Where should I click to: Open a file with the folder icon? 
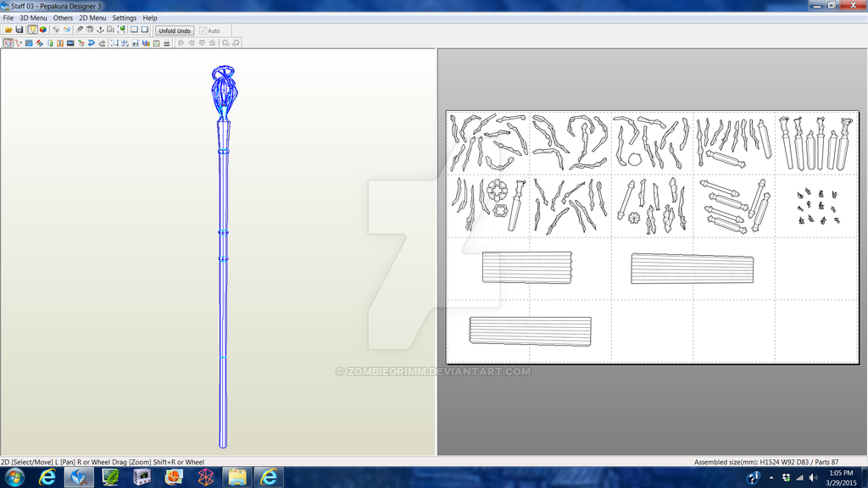point(8,30)
